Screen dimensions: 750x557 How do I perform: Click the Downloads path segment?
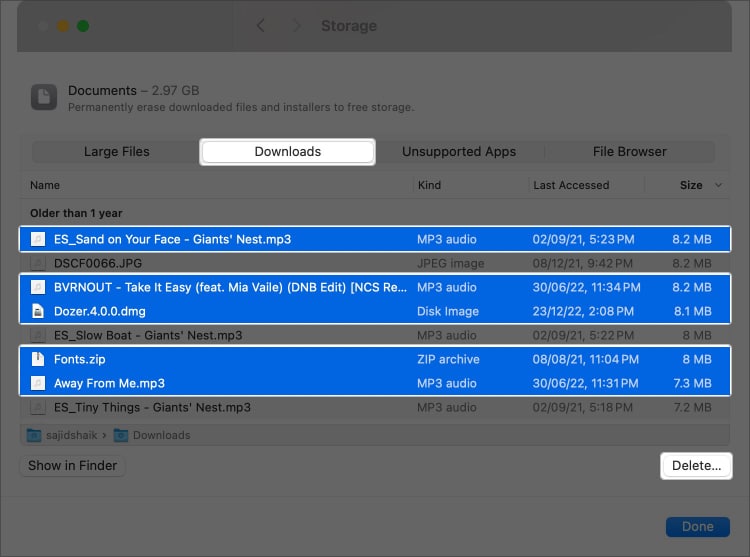(x=162, y=435)
